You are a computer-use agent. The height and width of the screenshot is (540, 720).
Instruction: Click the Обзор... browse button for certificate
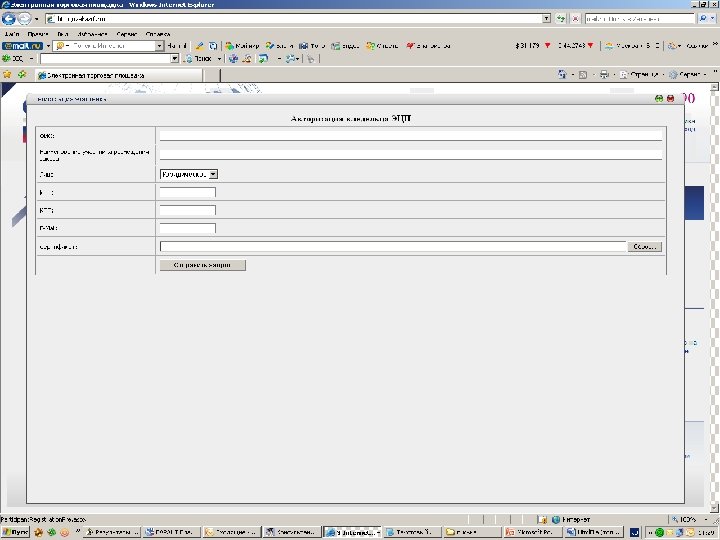click(645, 247)
